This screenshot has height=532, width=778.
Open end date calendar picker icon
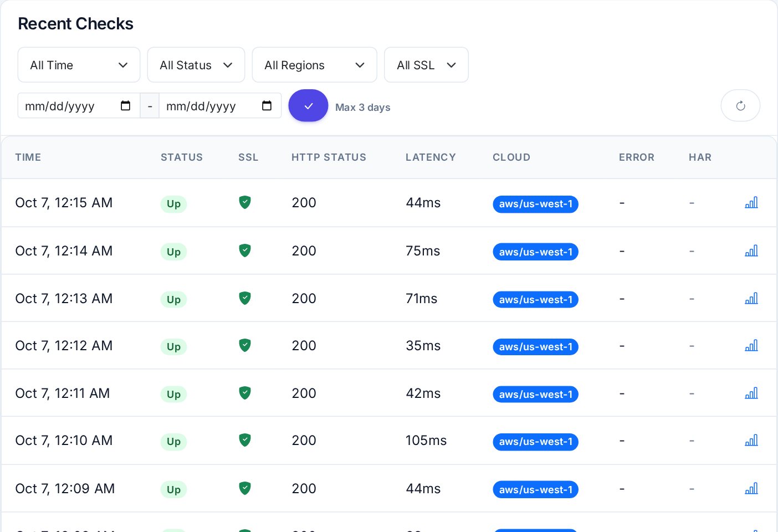click(x=267, y=106)
